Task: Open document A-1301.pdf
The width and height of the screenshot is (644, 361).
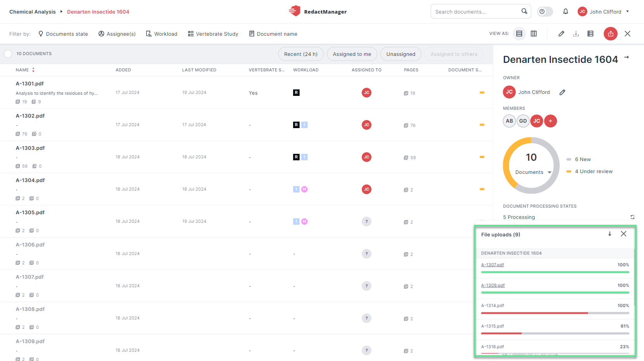Action: click(x=30, y=83)
